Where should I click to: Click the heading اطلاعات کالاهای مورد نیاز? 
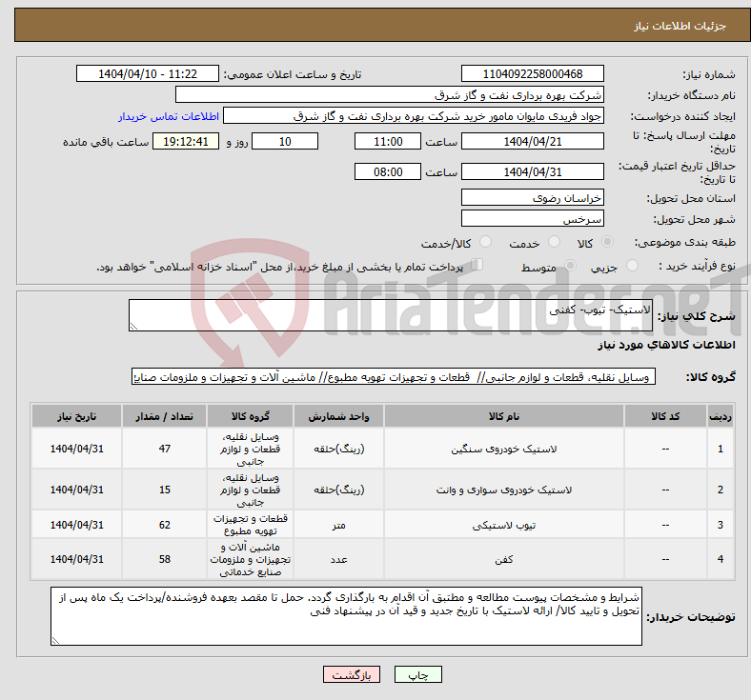coord(666,345)
